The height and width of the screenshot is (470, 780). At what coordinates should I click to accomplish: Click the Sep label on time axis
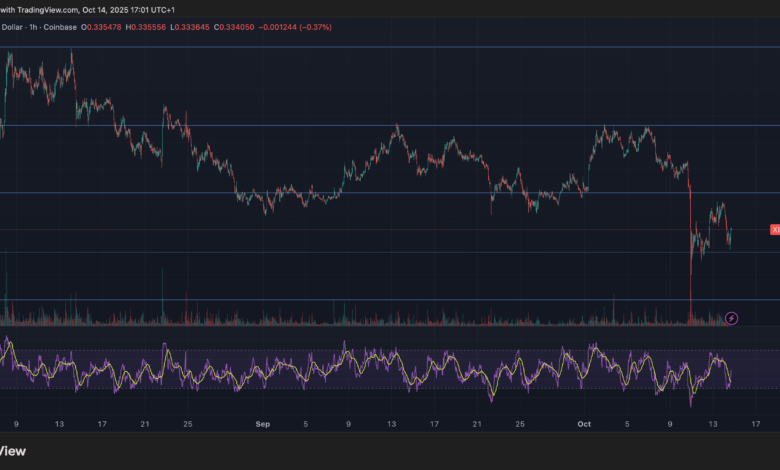[263, 424]
